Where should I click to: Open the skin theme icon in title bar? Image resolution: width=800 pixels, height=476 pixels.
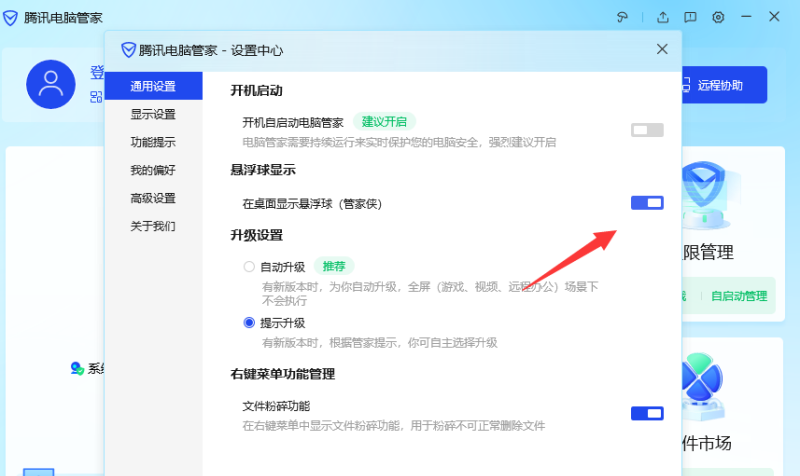tap(622, 17)
